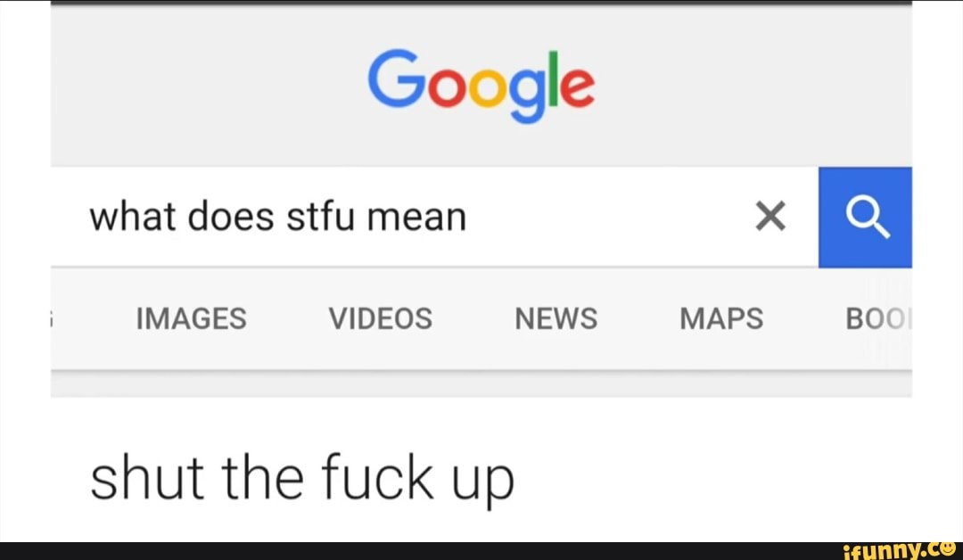Click the Google logo
The width and height of the screenshot is (963, 560).
tap(481, 85)
